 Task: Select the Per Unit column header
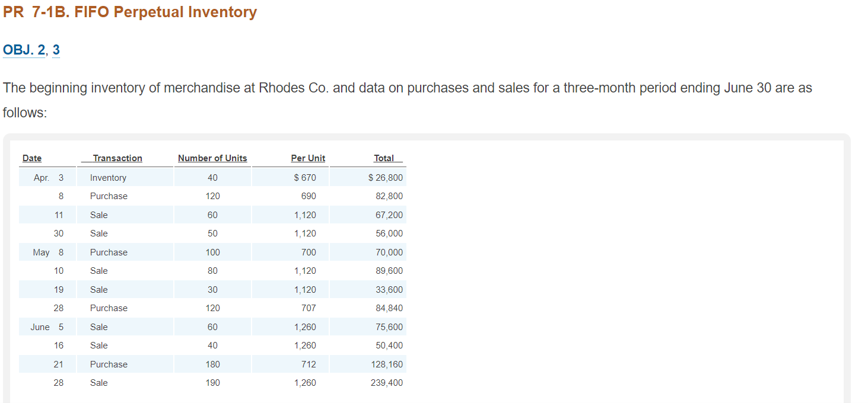[308, 158]
